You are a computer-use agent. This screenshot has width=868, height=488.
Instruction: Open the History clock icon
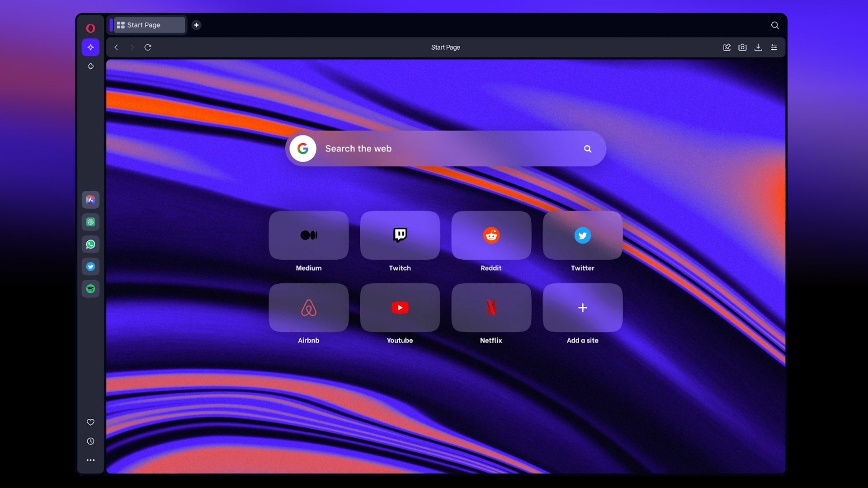tap(90, 441)
